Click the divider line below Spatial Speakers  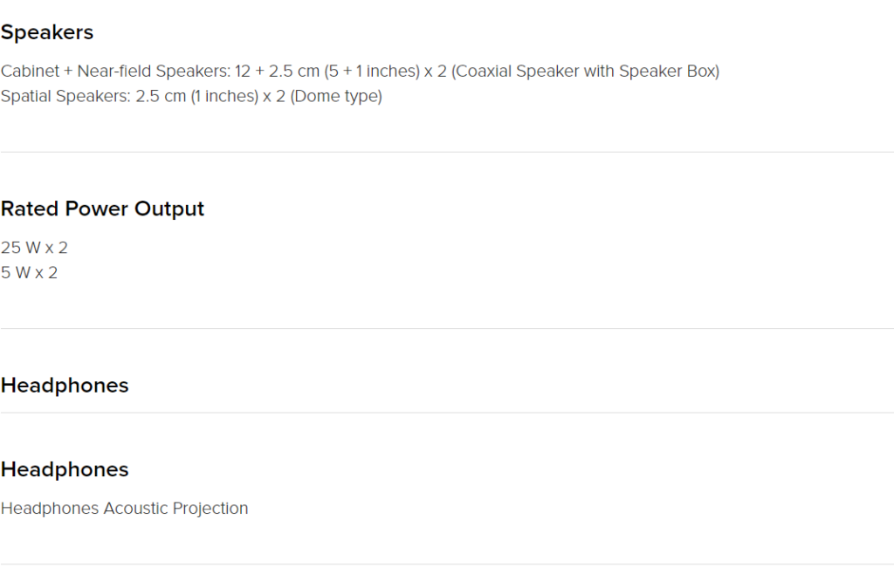click(447, 152)
